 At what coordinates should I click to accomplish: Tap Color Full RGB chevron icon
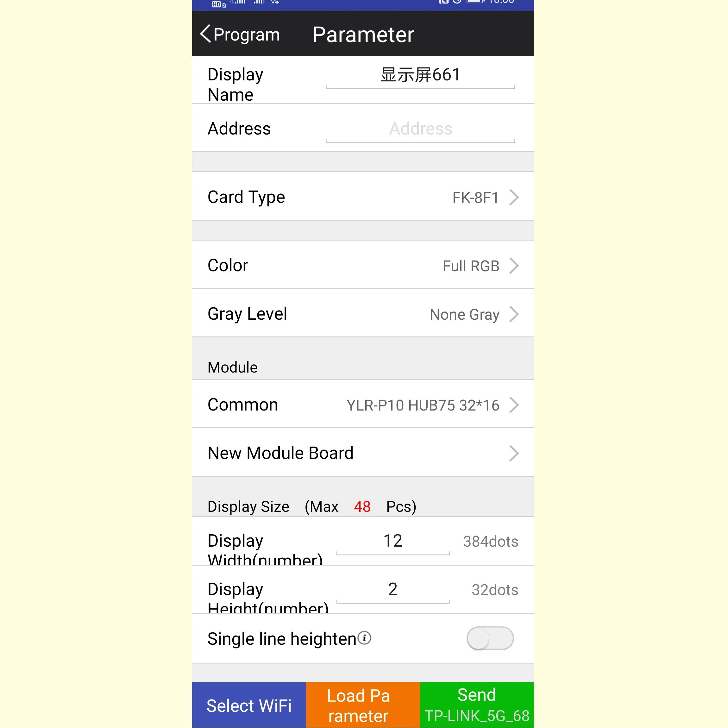[x=517, y=266]
